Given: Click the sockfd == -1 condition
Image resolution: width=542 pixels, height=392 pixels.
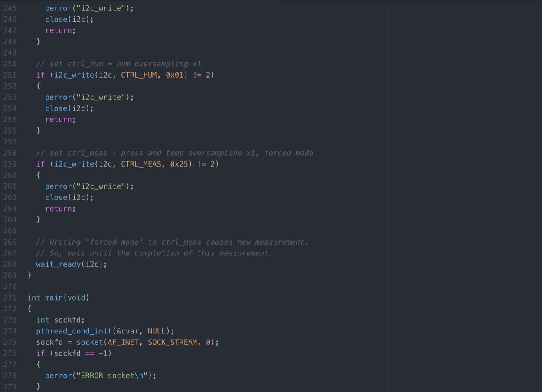Looking at the screenshot, I should [x=81, y=353].
